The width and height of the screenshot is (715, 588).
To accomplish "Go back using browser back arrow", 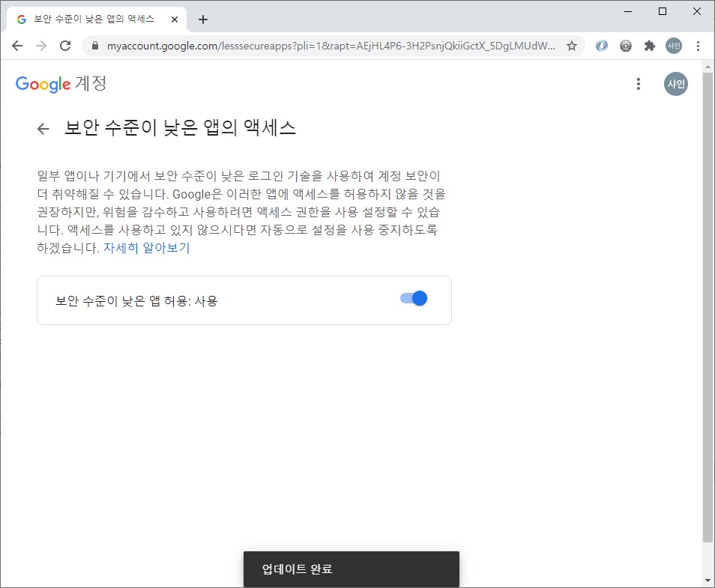I will (x=17, y=46).
